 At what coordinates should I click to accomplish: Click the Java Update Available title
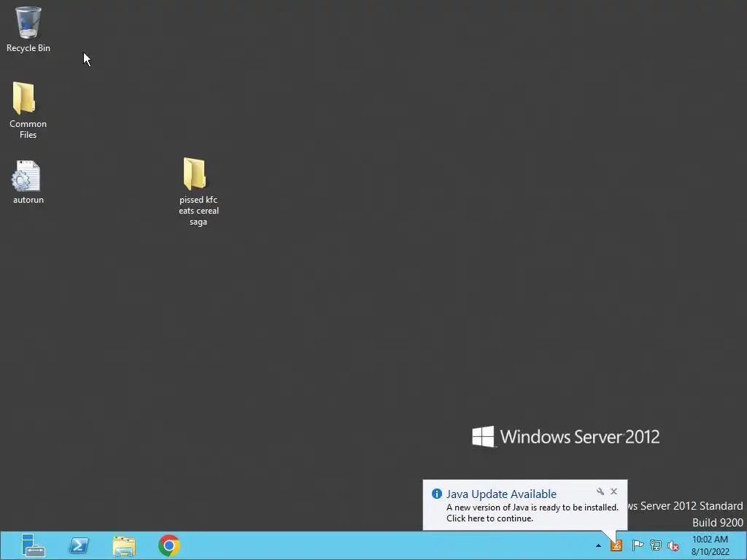[501, 494]
